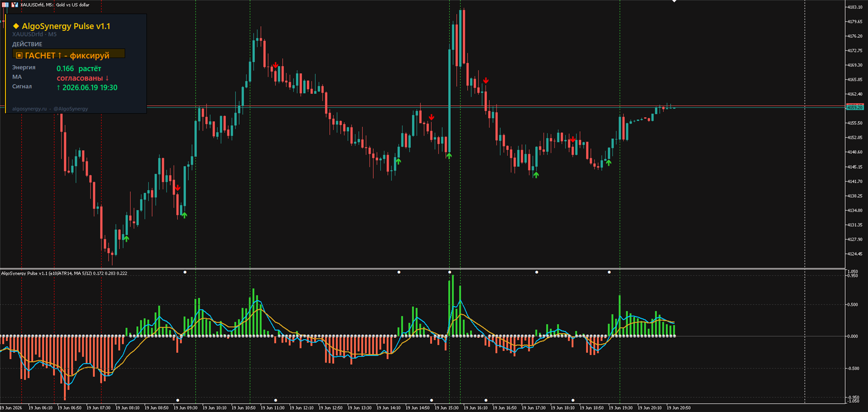Click time axis label '19 Jun 14:10'
The image size is (868, 412).
coord(388,408)
